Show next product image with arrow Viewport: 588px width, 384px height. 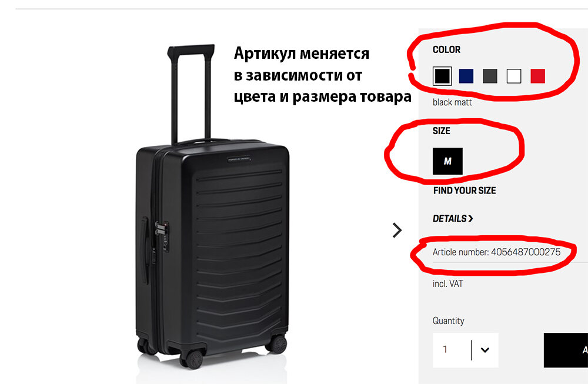[397, 231]
